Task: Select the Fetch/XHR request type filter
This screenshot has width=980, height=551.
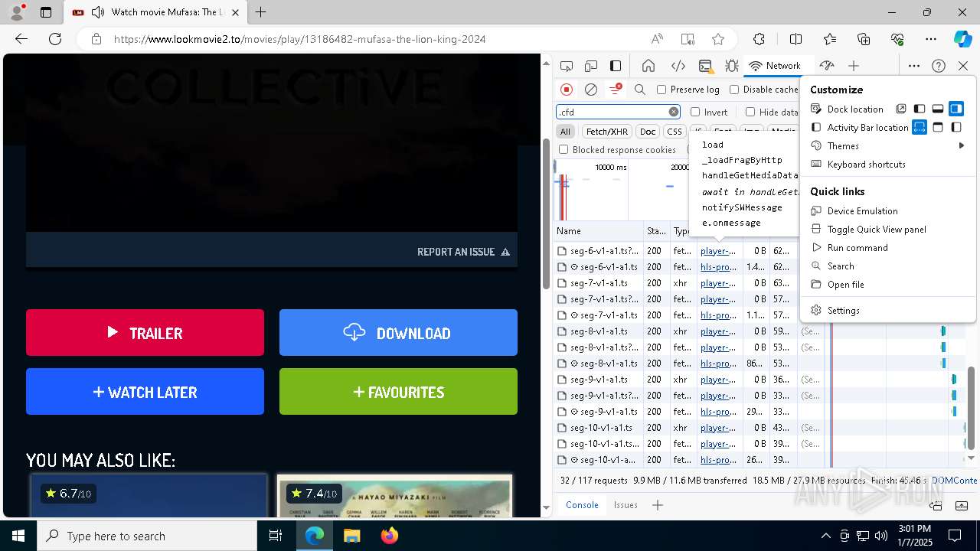Action: (607, 132)
